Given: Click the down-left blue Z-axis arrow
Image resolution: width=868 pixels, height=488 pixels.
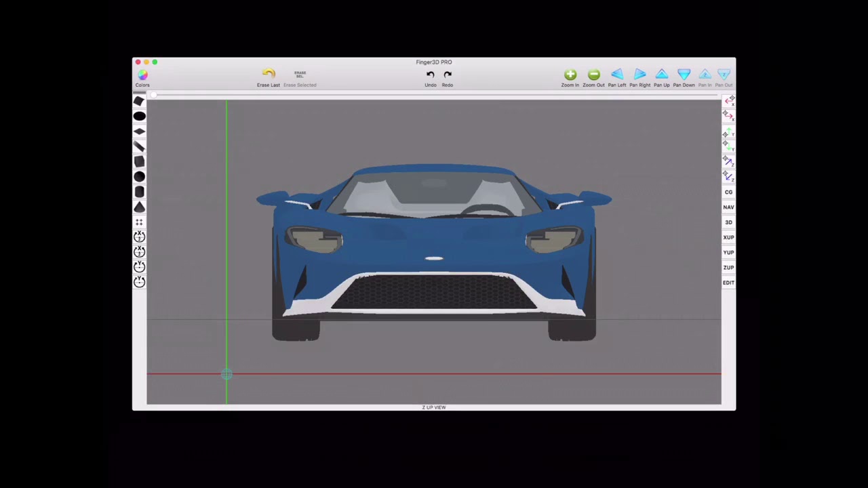Looking at the screenshot, I should [x=728, y=176].
